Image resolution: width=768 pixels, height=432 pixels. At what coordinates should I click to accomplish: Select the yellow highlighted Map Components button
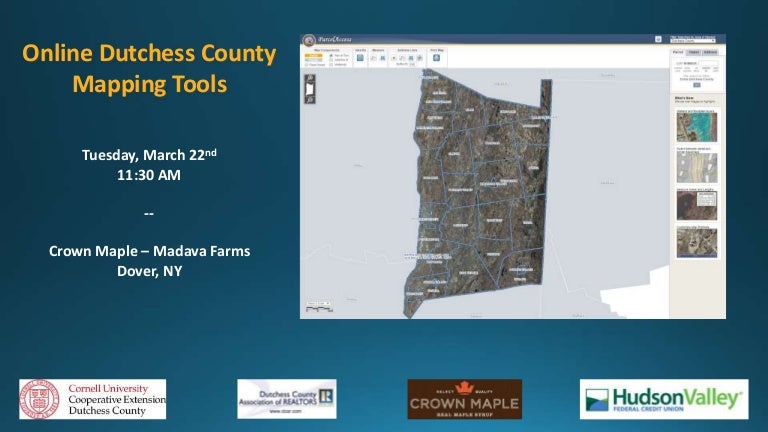[x=311, y=53]
